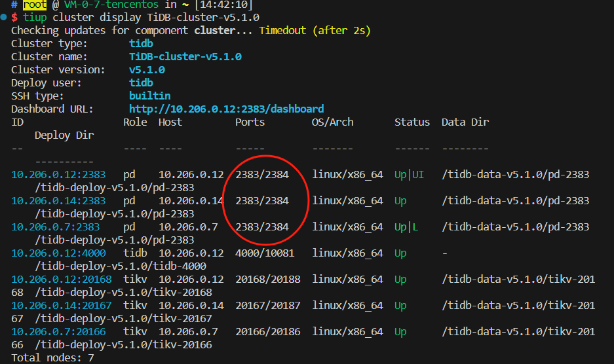The width and height of the screenshot is (614, 364).
Task: Click the deploy path /tidb-deploy-v5.1.0/tidb-4000
Action: pos(121,266)
